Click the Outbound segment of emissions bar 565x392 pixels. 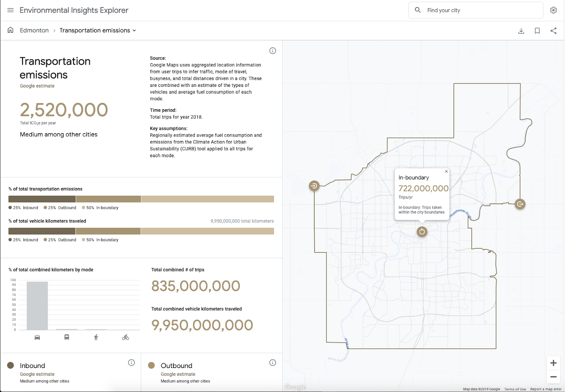pos(108,199)
